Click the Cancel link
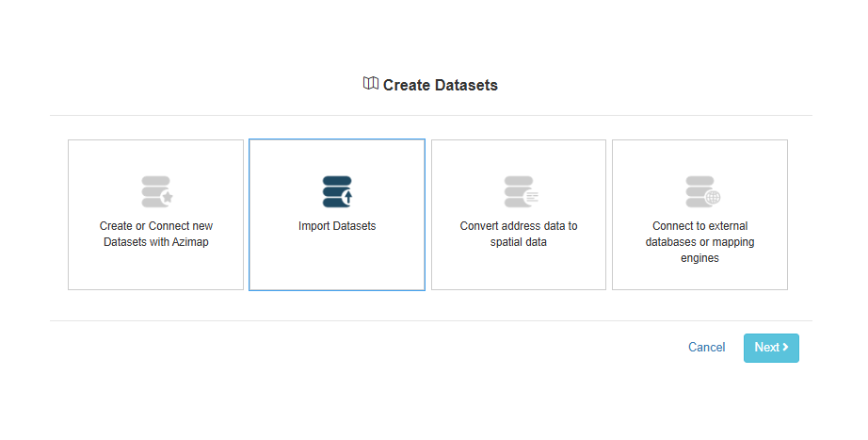Image resolution: width=868 pixels, height=440 pixels. [706, 348]
